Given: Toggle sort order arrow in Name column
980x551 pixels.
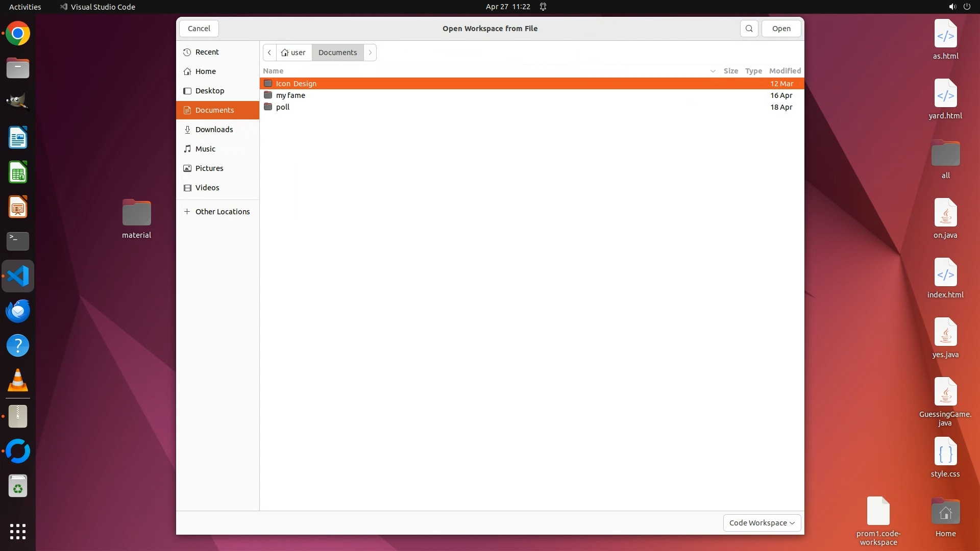Looking at the screenshot, I should [713, 71].
